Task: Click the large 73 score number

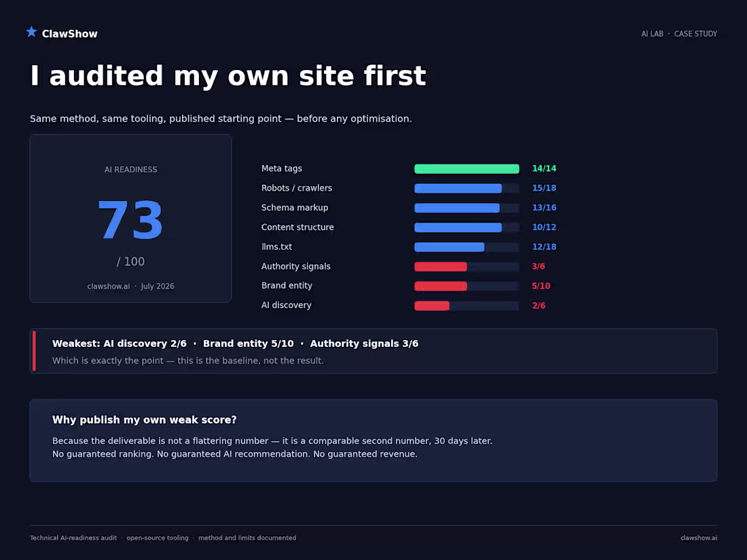Action: tap(130, 219)
